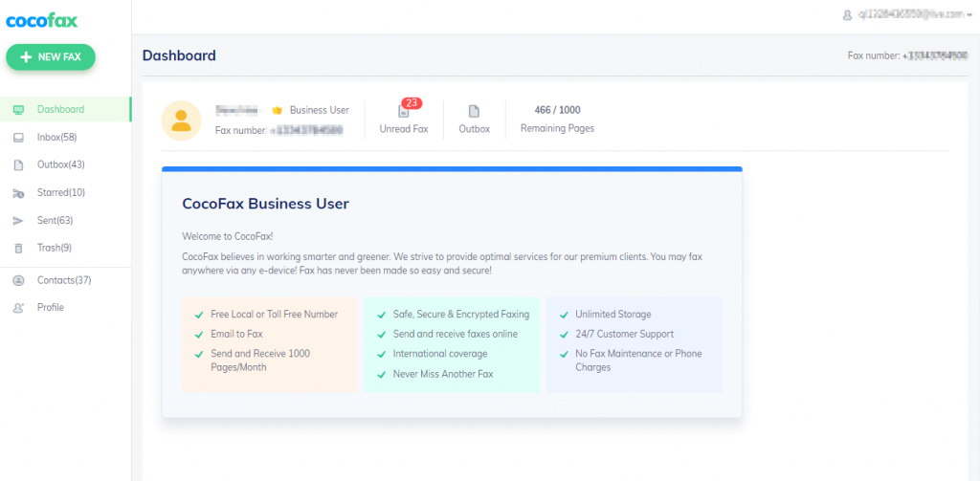Click the account user icon at top right

pyautogui.click(x=848, y=14)
